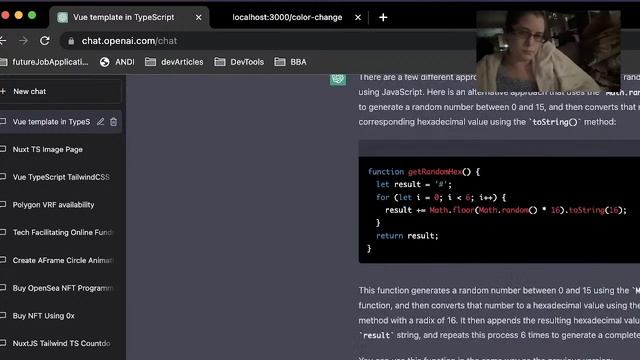Click the lock icon in address bar
Viewport: 640px width, 360px height.
tap(71, 41)
